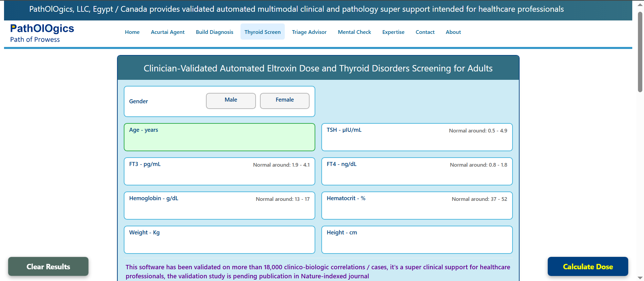Viewport: 644px width, 281px height.
Task: Click the TSH µIU/mL input
Action: tap(417, 137)
